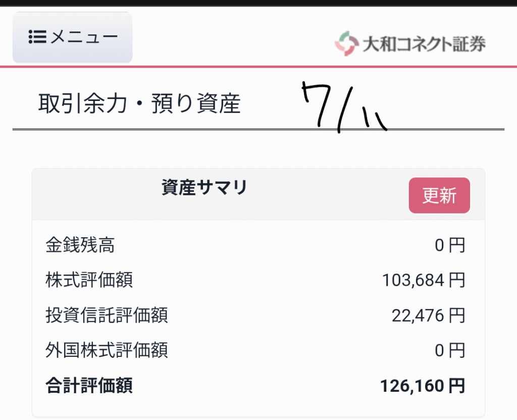Select the 投資信託評価額 label
Image resolution: width=517 pixels, height=420 pixels.
pos(107,315)
